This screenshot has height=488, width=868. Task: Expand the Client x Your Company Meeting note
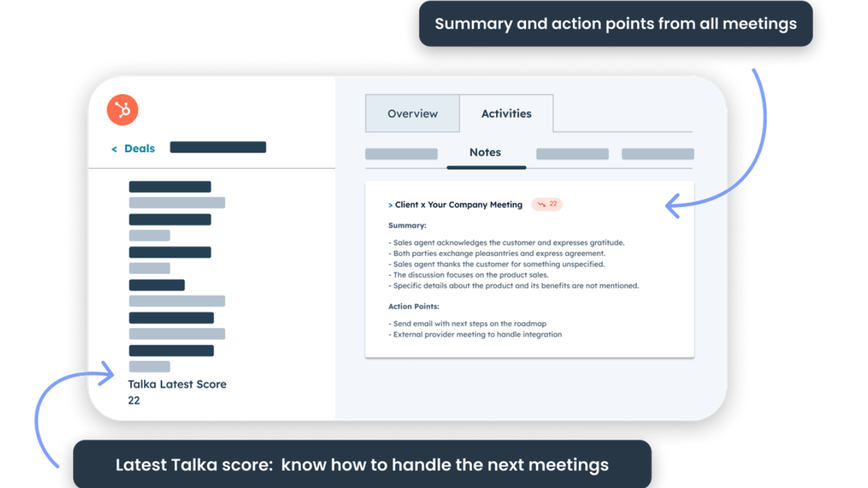[x=391, y=205]
